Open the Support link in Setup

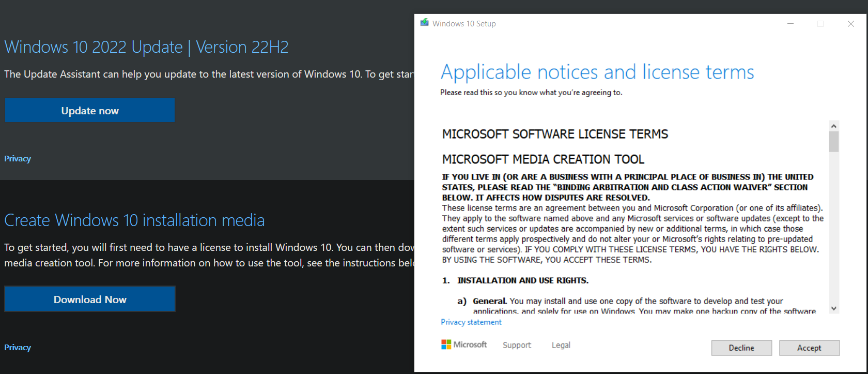(517, 345)
